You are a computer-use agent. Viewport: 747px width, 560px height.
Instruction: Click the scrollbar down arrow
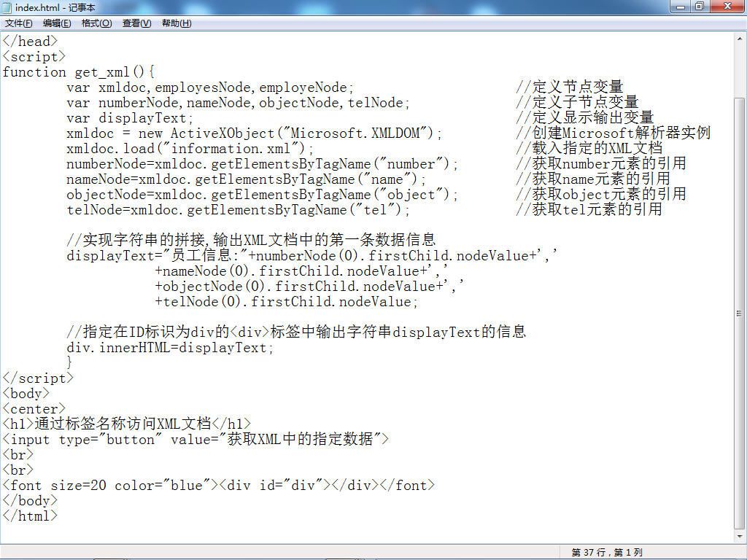click(x=740, y=536)
